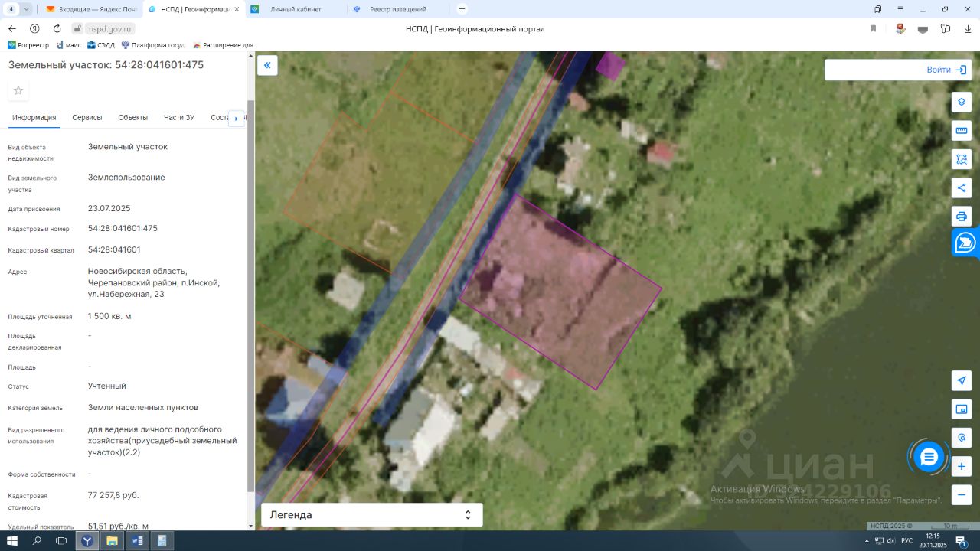Open the blue map side widget

click(965, 243)
